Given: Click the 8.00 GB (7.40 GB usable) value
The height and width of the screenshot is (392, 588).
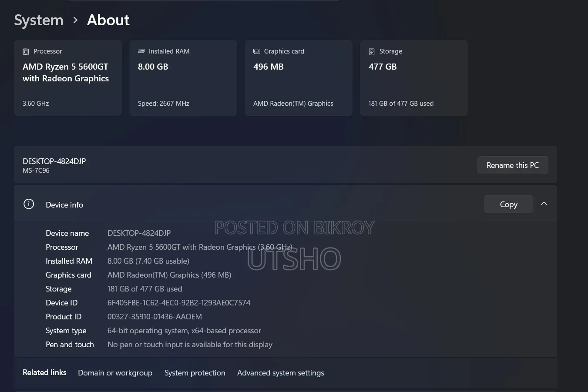Looking at the screenshot, I should click(148, 261).
